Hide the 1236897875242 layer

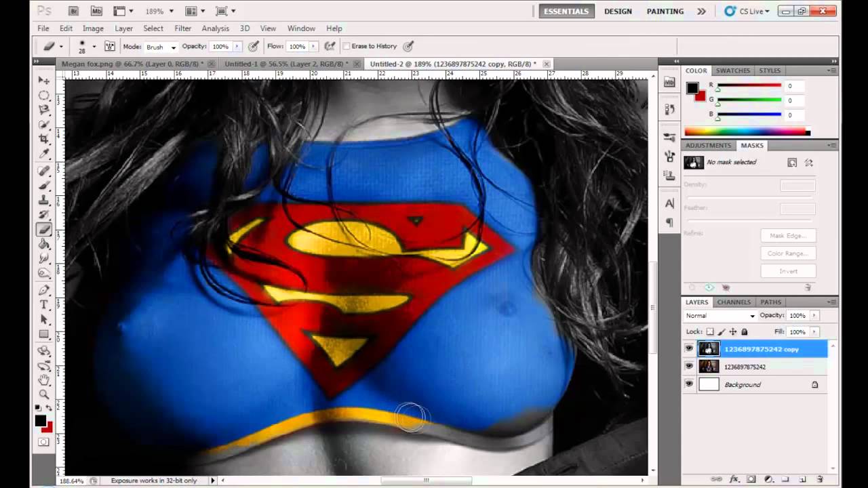tap(689, 367)
